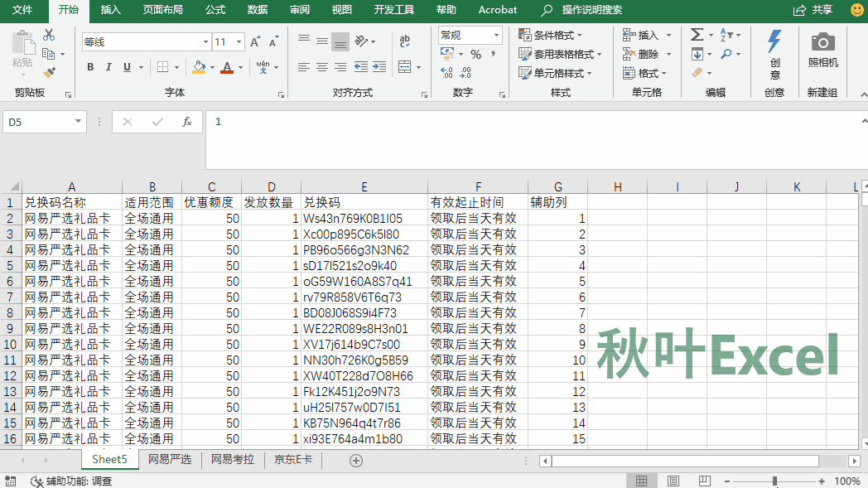868x488 pixels.
Task: Switch to the 插入 ribbon tab
Action: click(111, 10)
